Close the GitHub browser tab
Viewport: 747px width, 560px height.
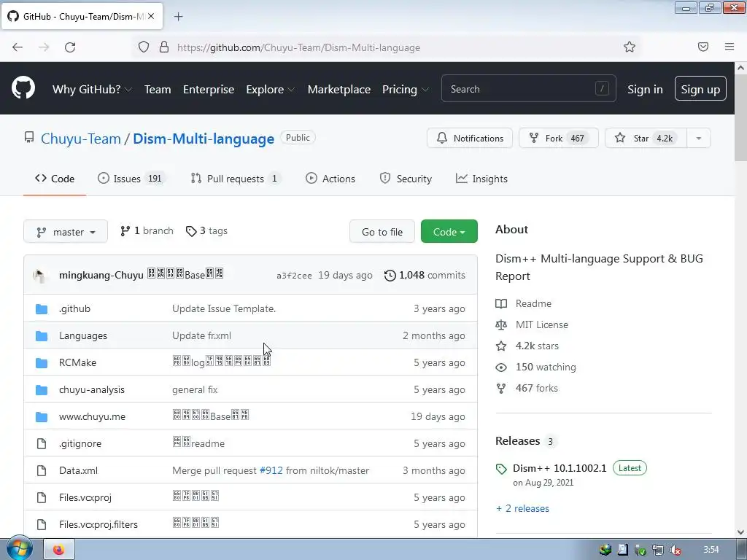click(x=151, y=16)
